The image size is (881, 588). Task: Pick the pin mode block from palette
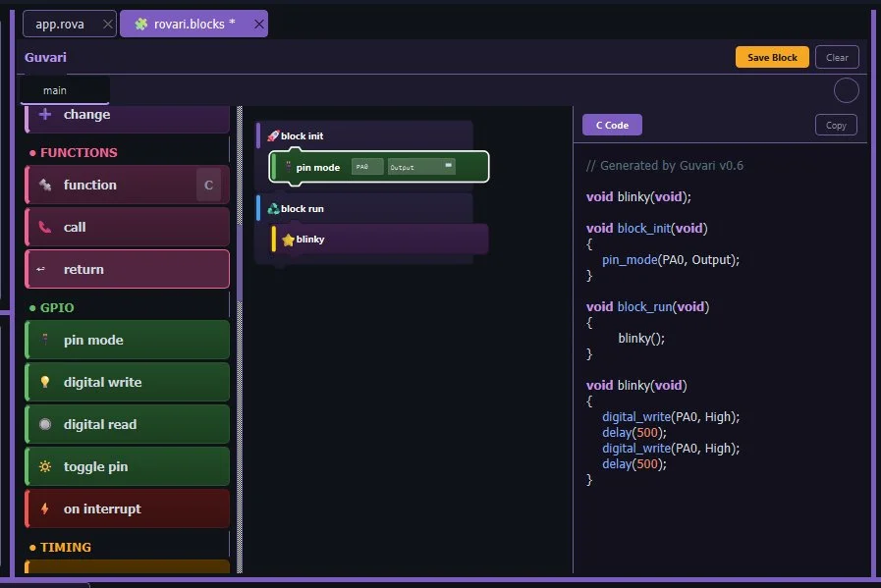tap(127, 340)
